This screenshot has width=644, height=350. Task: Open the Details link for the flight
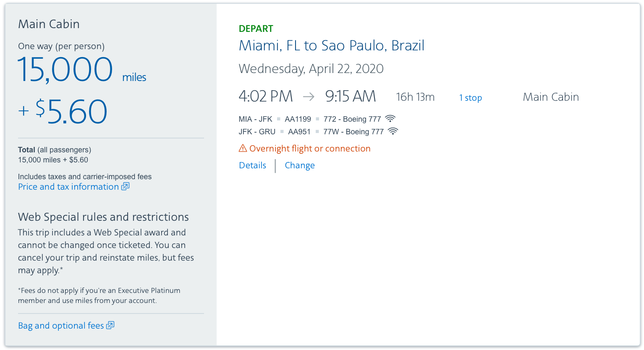tap(252, 165)
